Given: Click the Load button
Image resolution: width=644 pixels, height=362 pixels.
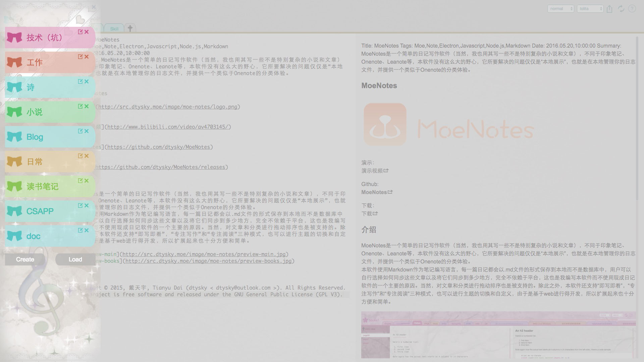Looking at the screenshot, I should tap(75, 259).
